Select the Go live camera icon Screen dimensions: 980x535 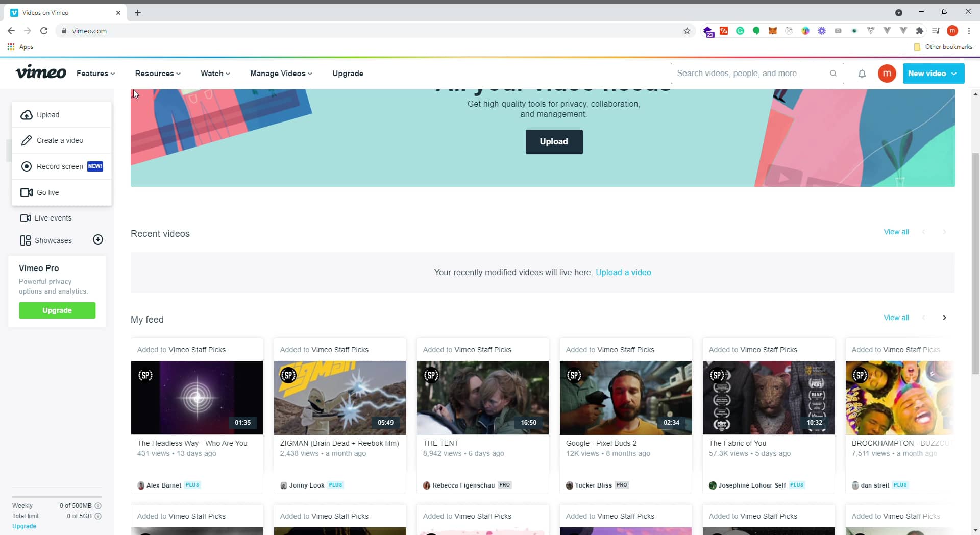click(x=27, y=192)
